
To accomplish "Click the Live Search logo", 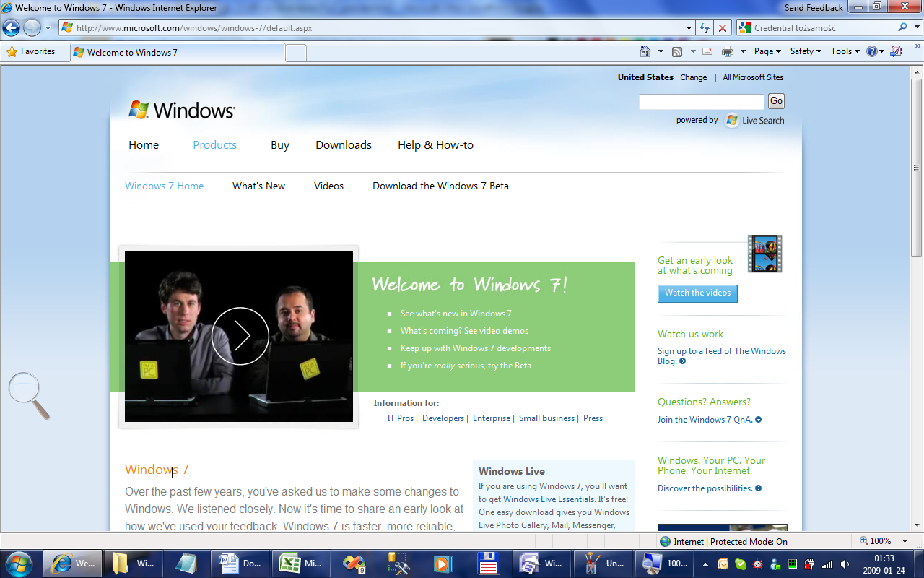I will (x=754, y=121).
